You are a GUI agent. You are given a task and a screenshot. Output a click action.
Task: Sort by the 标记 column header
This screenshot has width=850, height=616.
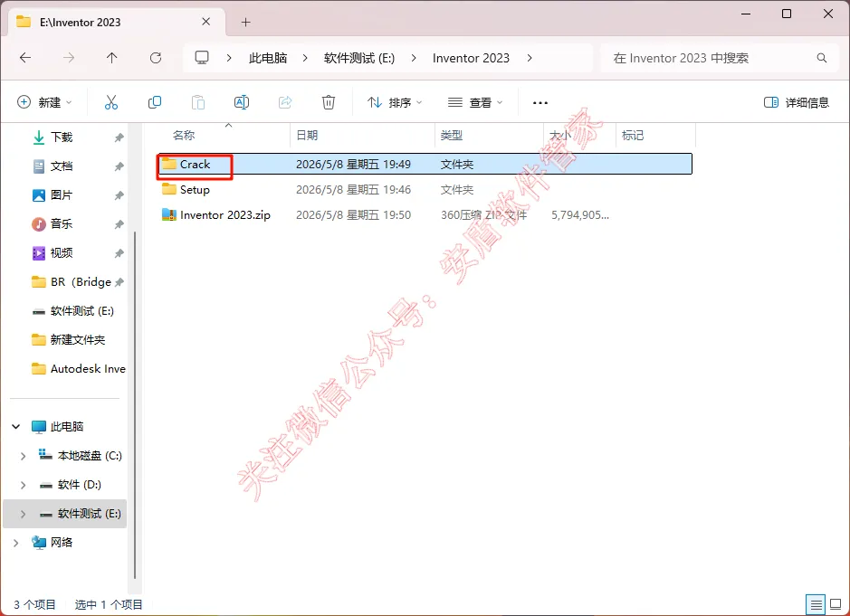pyautogui.click(x=633, y=136)
